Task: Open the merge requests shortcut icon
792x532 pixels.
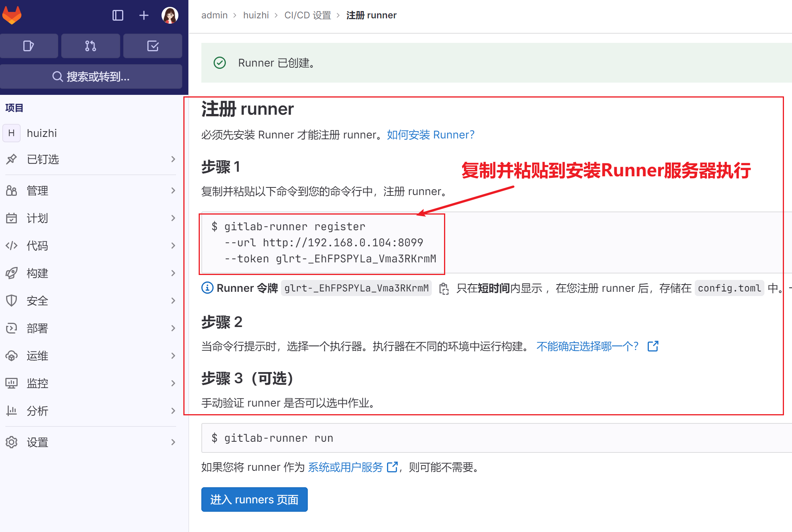Action: coord(91,46)
